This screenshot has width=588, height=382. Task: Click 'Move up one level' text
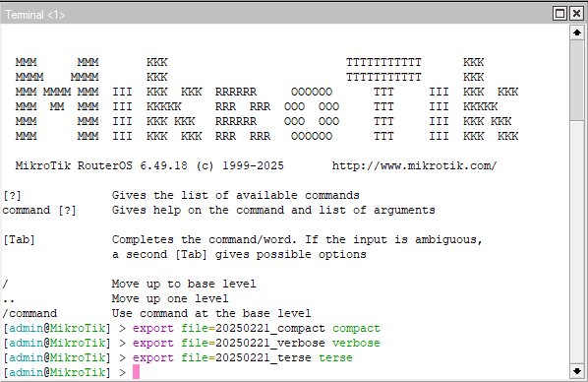[170, 298]
